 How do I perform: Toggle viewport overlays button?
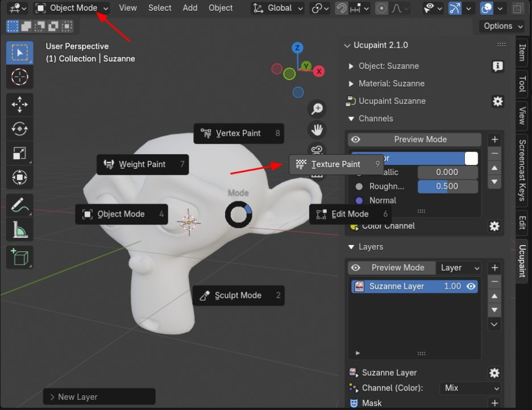(x=486, y=8)
